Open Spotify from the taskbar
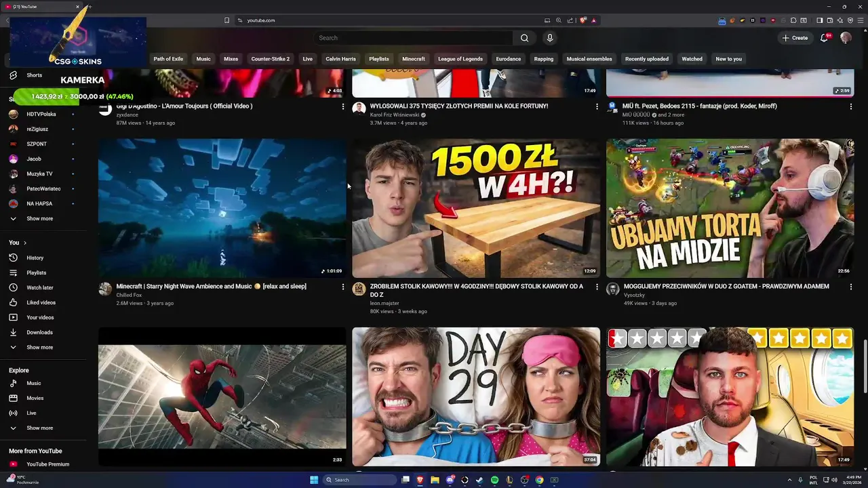The image size is (868, 488). pyautogui.click(x=494, y=480)
